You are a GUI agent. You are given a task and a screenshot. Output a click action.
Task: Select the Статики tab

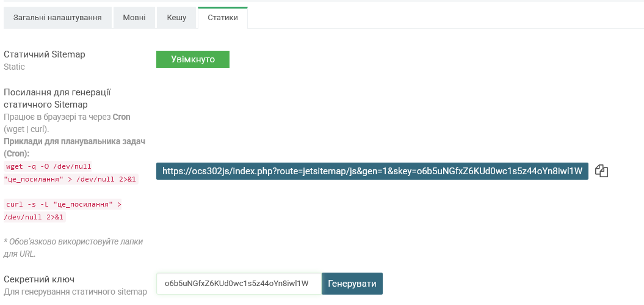click(x=223, y=18)
